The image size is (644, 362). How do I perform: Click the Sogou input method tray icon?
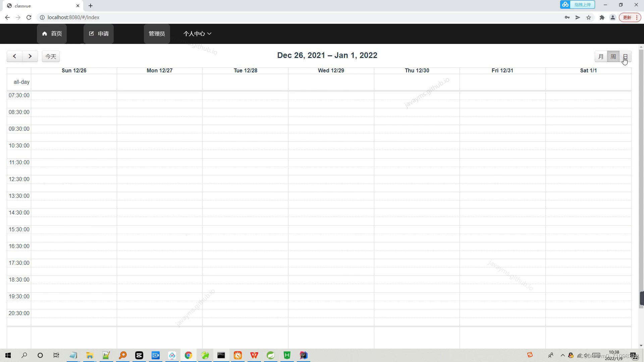tap(530, 355)
